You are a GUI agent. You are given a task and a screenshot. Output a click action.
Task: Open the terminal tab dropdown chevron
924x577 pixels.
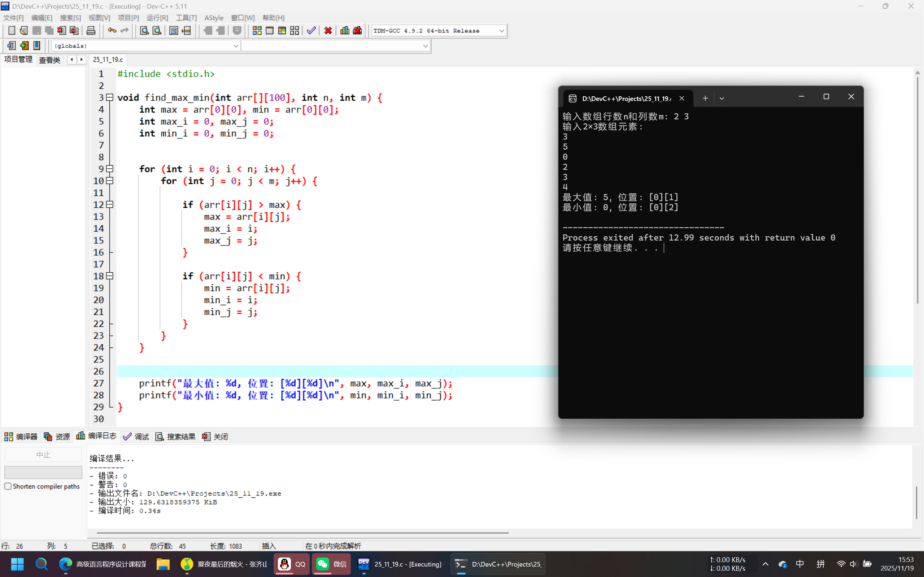(722, 98)
